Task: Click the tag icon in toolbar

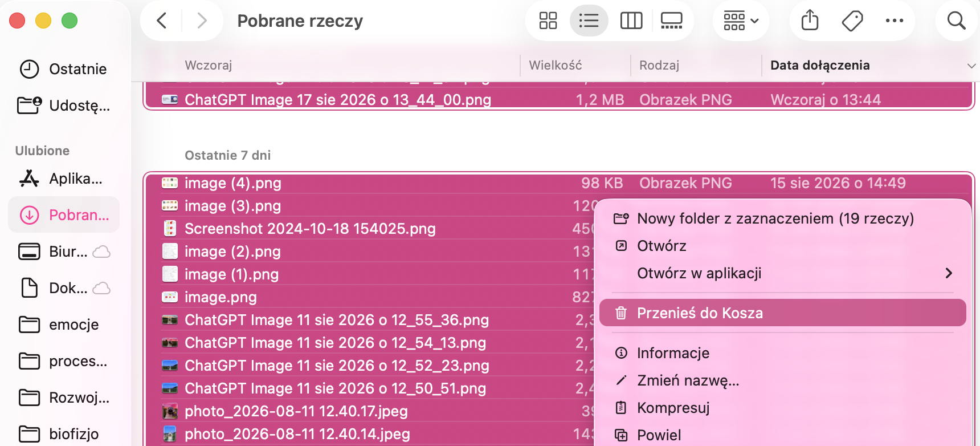Action: pos(852,21)
